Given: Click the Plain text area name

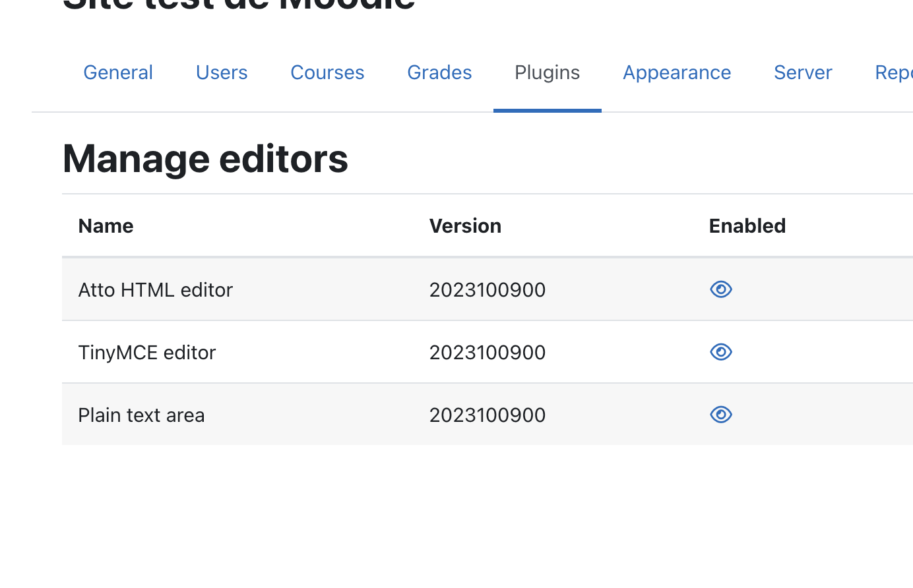Looking at the screenshot, I should [x=141, y=415].
